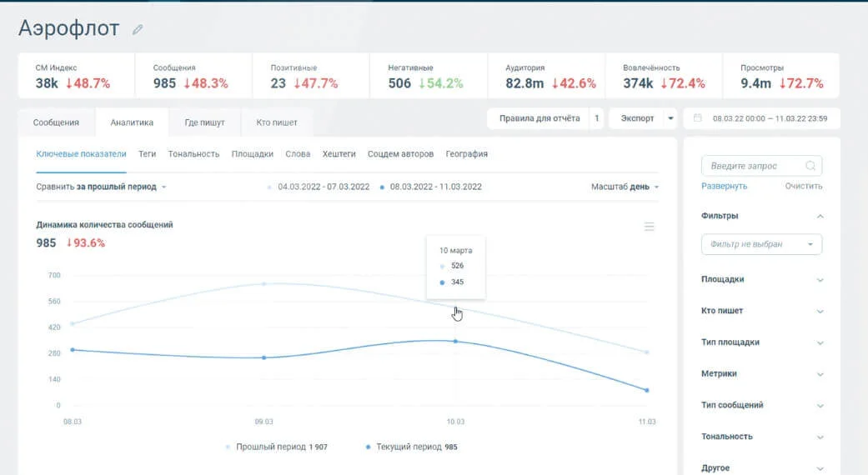This screenshot has width=868, height=475.
Task: Collapse the Фильтры section chevron
Action: point(820,216)
